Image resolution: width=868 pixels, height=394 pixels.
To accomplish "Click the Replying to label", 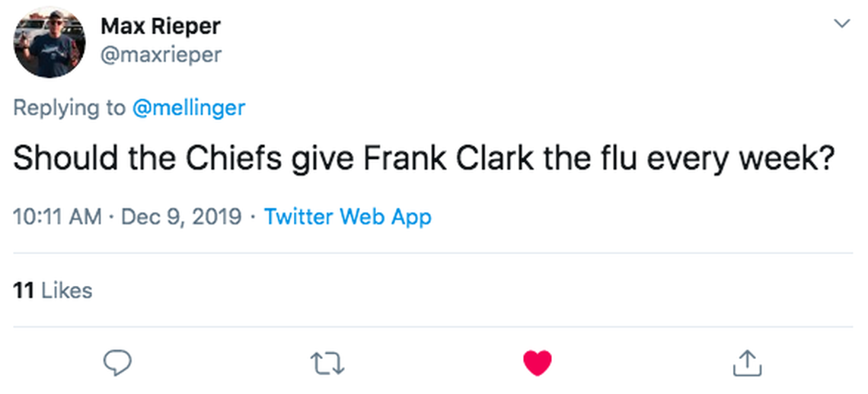I will (69, 108).
